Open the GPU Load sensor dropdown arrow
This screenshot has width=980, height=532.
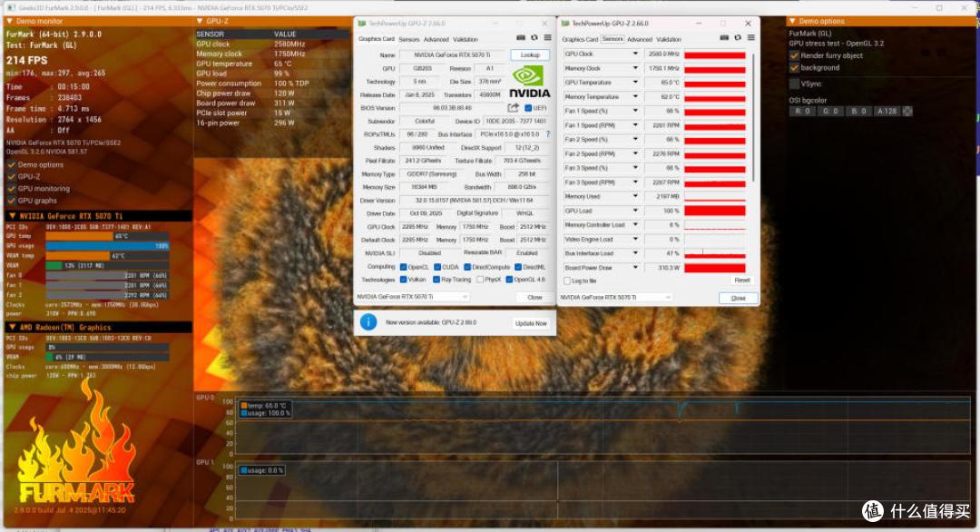pos(635,211)
